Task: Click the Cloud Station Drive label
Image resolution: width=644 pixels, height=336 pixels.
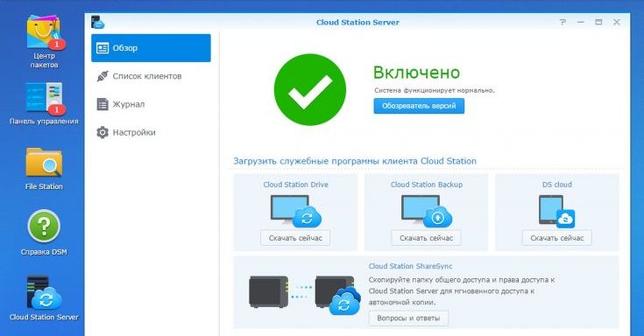Action: tap(296, 185)
